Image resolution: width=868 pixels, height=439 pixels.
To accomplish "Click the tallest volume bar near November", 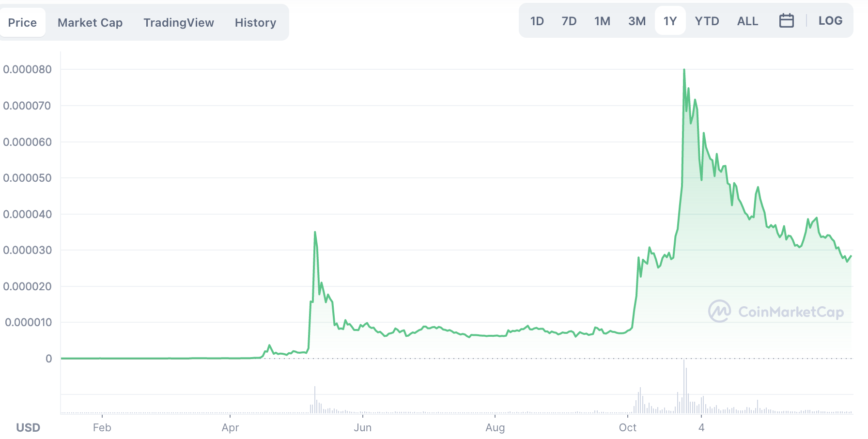I will click(x=684, y=386).
